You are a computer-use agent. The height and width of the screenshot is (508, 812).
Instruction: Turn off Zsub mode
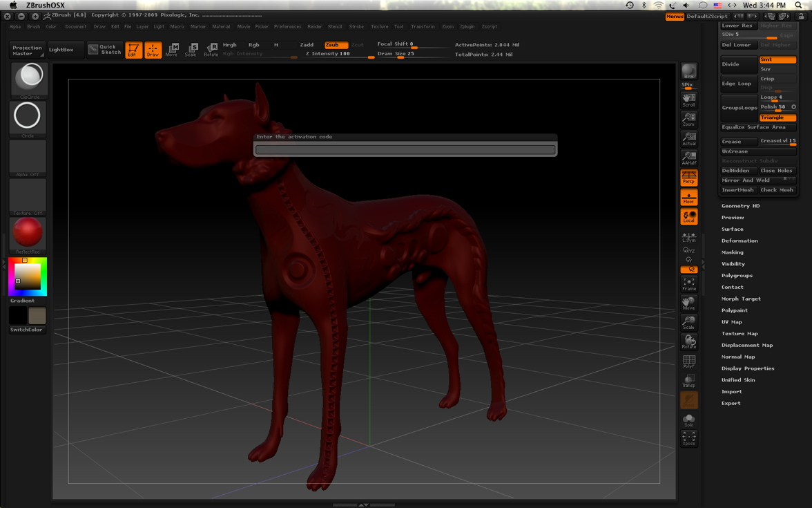(x=336, y=45)
